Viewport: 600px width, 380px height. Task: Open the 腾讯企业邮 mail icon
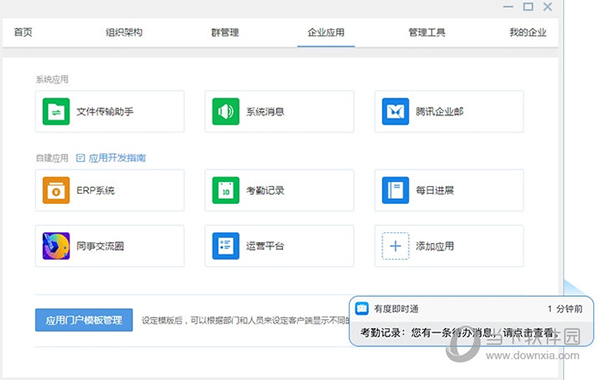(395, 111)
